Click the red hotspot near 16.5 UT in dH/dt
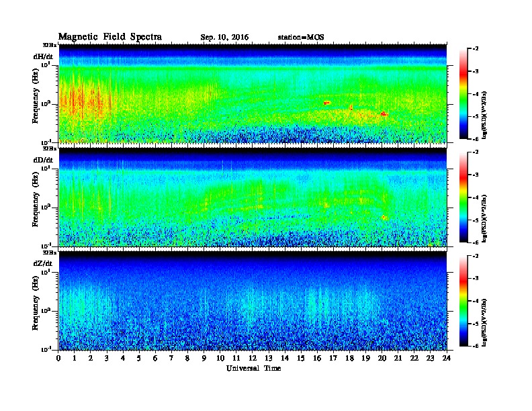 pos(326,102)
